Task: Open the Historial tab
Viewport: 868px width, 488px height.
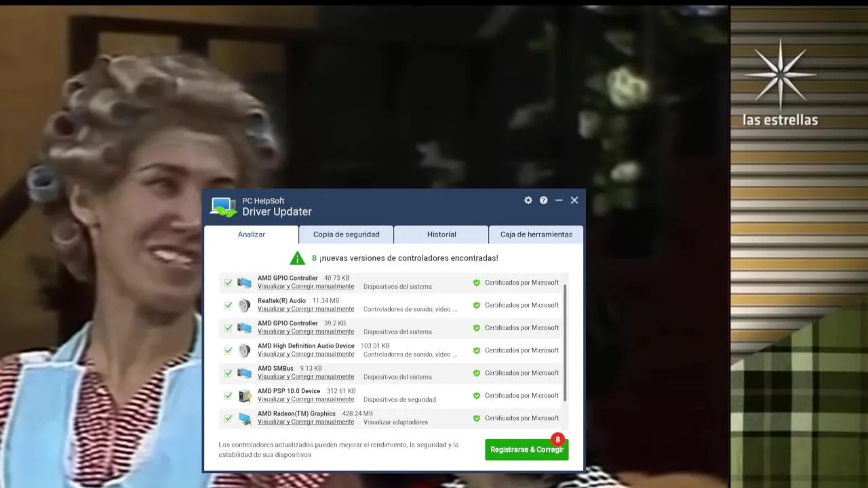Action: pos(441,235)
